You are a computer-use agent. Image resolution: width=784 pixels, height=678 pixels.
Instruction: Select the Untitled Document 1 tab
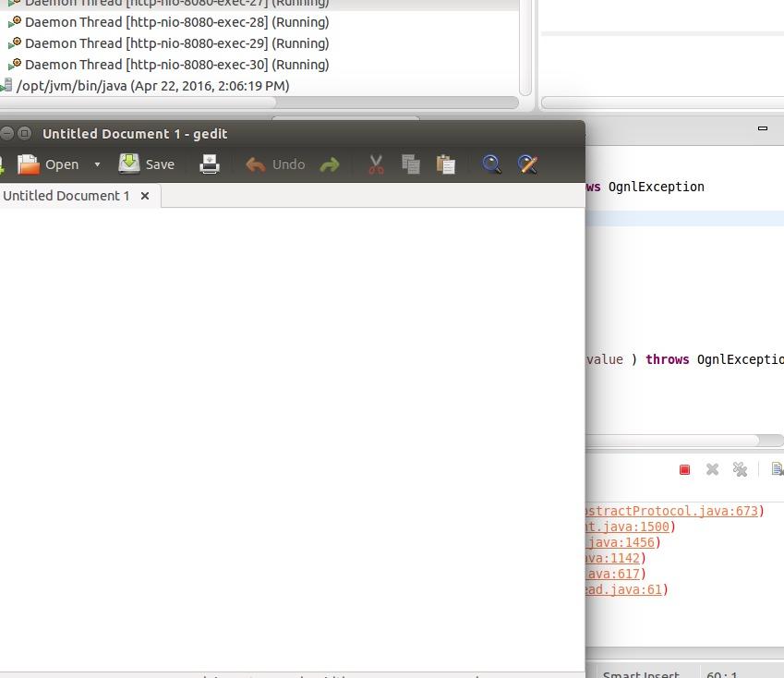click(x=66, y=196)
